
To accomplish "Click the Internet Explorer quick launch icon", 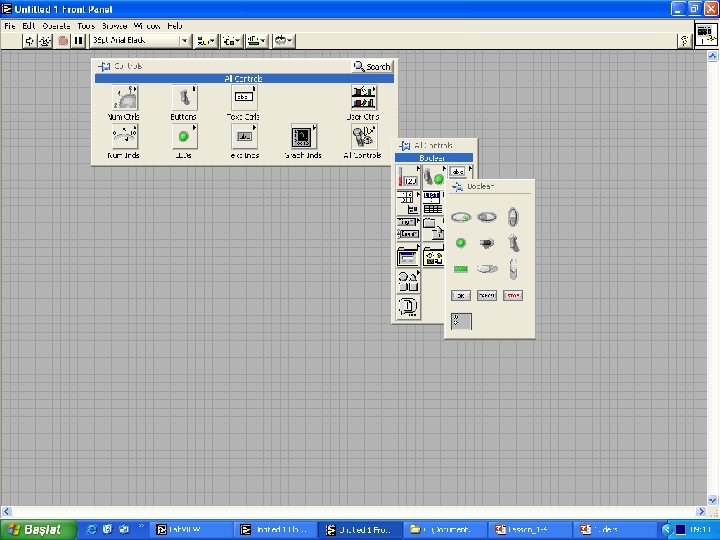I will tap(91, 529).
